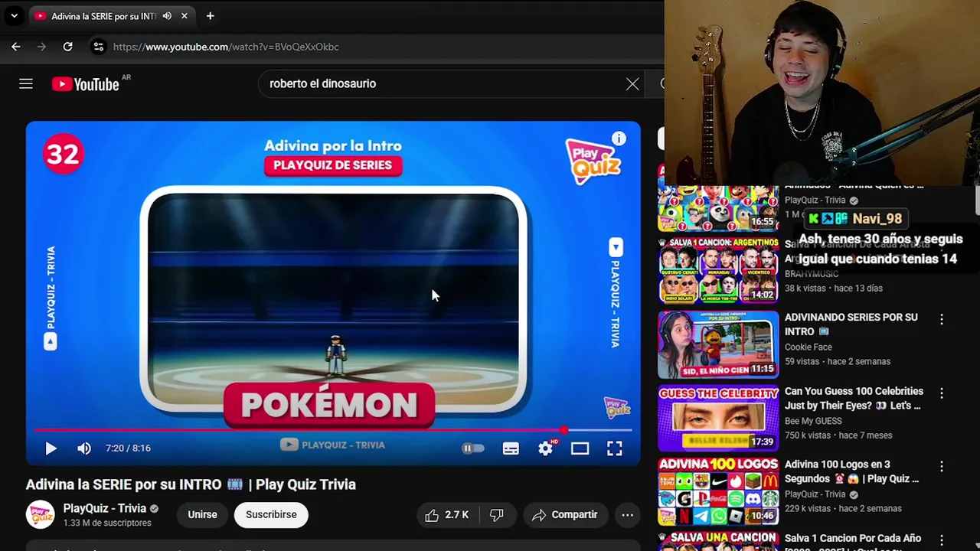Open more actions three-dot menu under video
This screenshot has width=980, height=551.
(627, 515)
